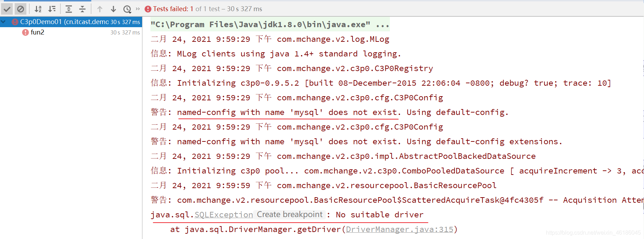644x239 pixels.
Task: Expand all test nodes
Action: 69,9
